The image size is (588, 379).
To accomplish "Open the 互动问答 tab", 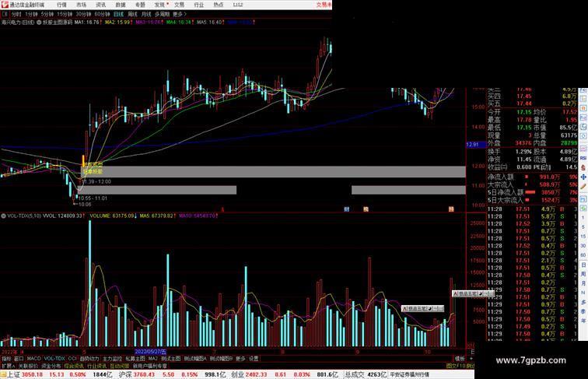I will tap(120, 366).
